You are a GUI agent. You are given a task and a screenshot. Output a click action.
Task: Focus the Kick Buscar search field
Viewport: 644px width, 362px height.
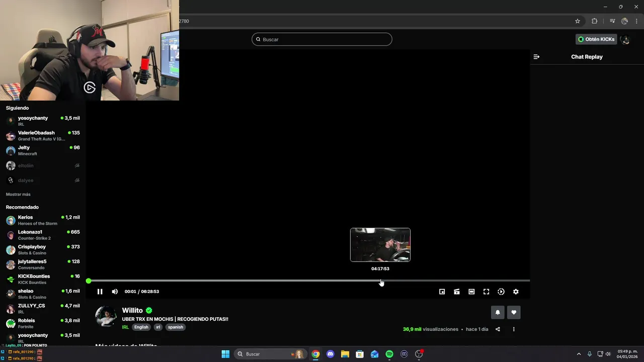[322, 39]
